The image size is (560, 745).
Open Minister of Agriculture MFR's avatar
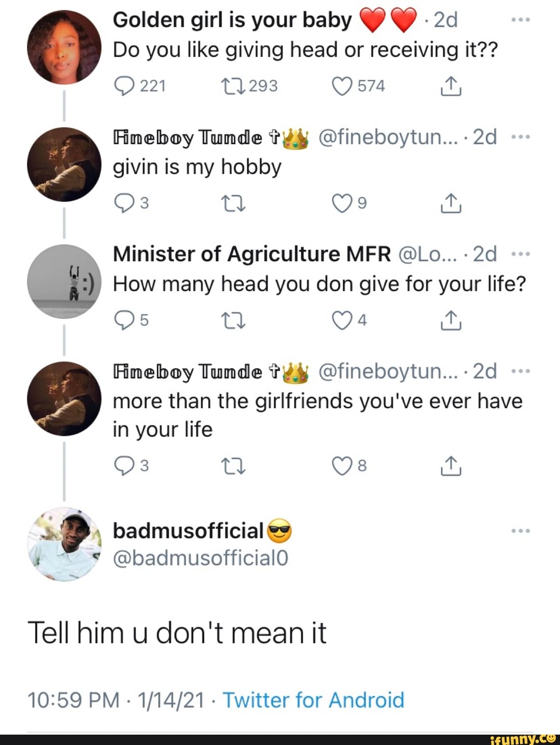tap(64, 281)
